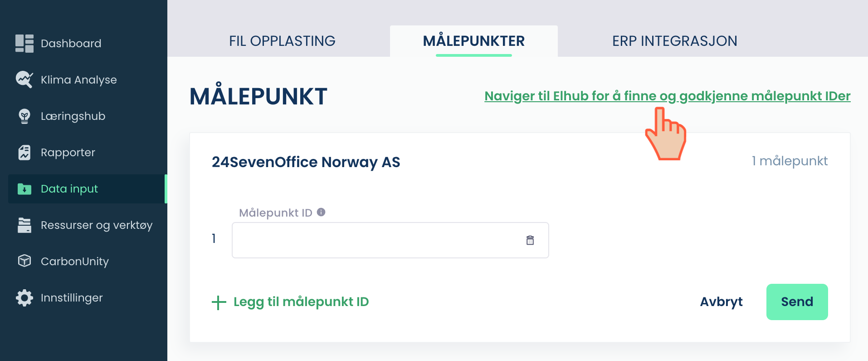Click Avbryt to cancel
This screenshot has width=868, height=361.
pos(721,302)
